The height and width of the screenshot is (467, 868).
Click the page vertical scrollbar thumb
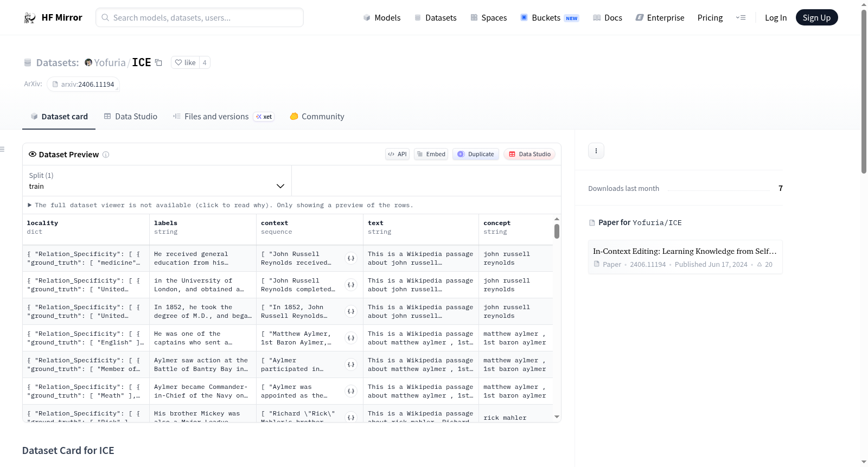click(864, 91)
